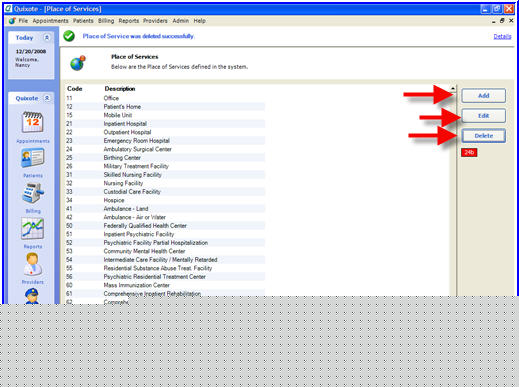Open the Reports menu
The image size is (519, 387).
pos(129,21)
